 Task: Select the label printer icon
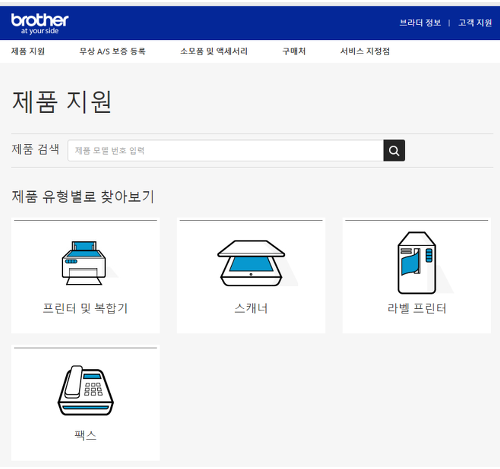[x=417, y=263]
